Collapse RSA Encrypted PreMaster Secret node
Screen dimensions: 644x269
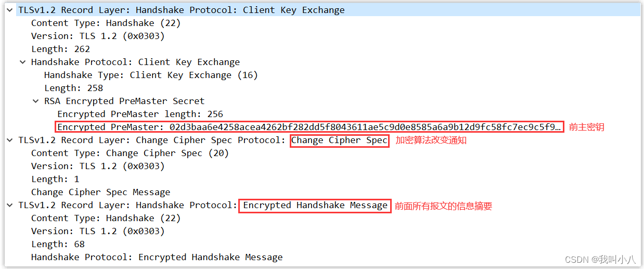tap(36, 101)
